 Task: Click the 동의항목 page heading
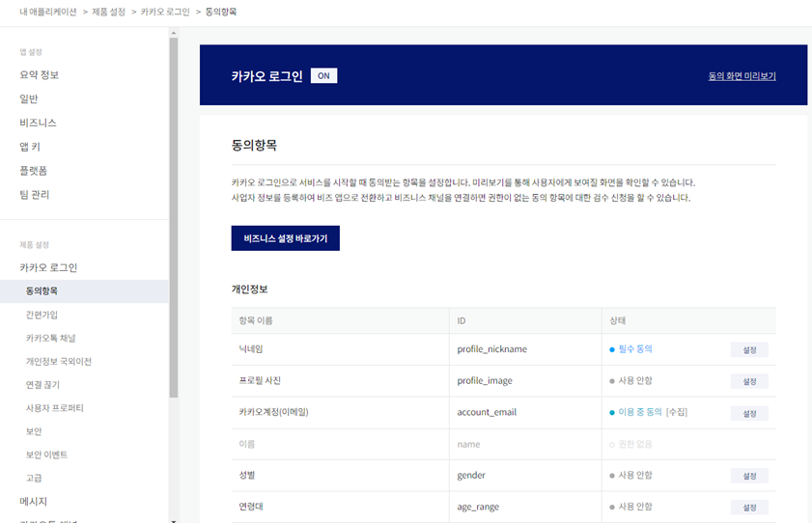point(254,146)
